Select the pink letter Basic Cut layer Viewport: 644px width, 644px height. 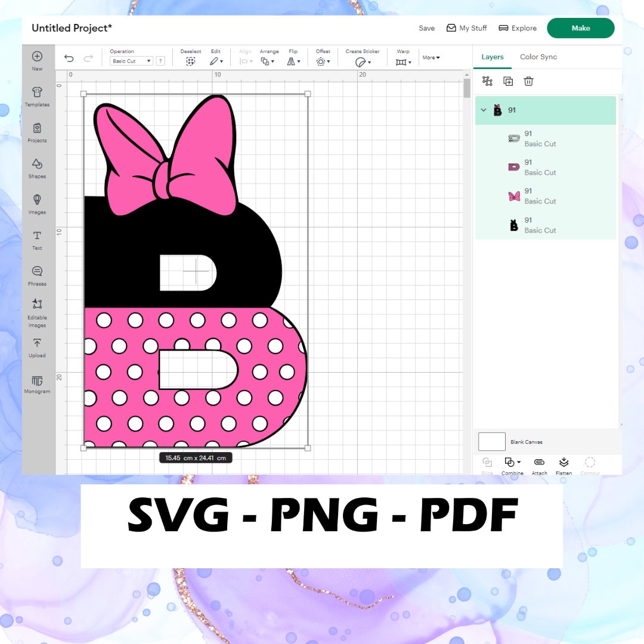(546, 168)
